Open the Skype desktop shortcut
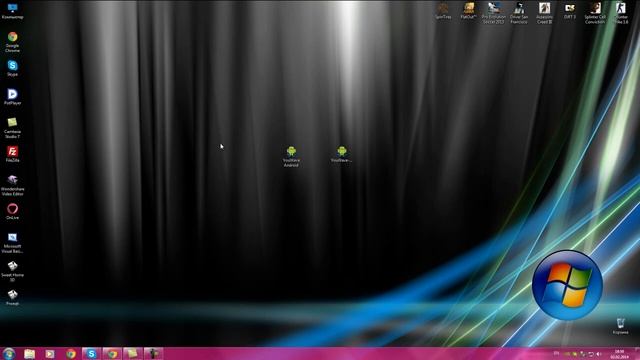Viewport: 640px width, 360px height. tap(12, 68)
